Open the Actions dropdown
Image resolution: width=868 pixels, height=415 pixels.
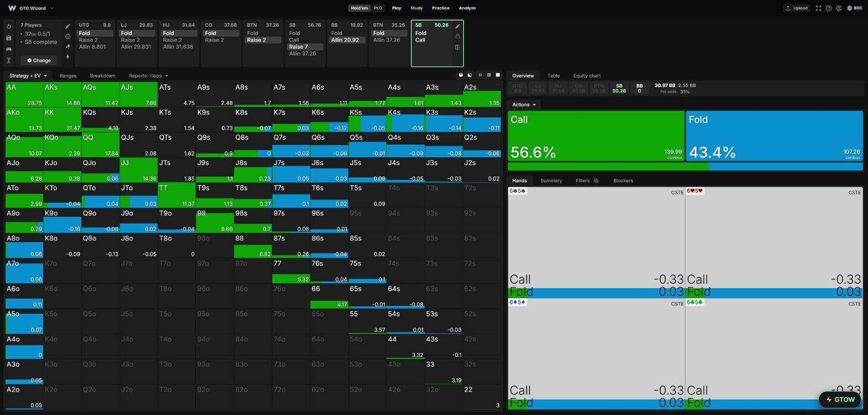tap(524, 105)
